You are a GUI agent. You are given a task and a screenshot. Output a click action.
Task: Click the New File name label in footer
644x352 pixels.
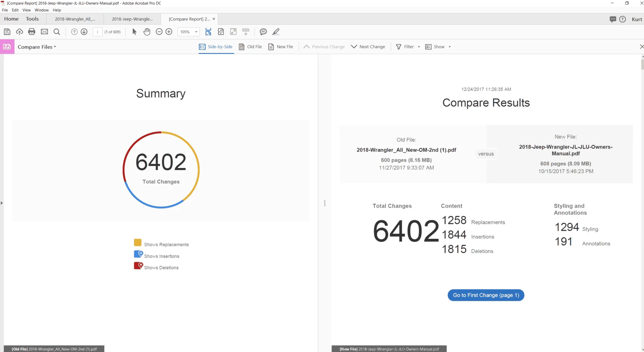pyautogui.click(x=389, y=349)
